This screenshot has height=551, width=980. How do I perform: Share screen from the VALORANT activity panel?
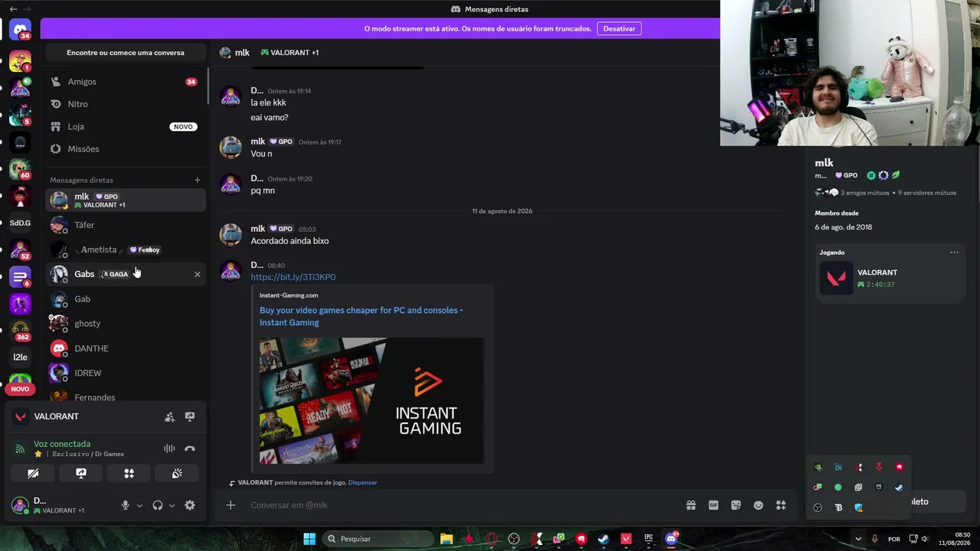[190, 417]
